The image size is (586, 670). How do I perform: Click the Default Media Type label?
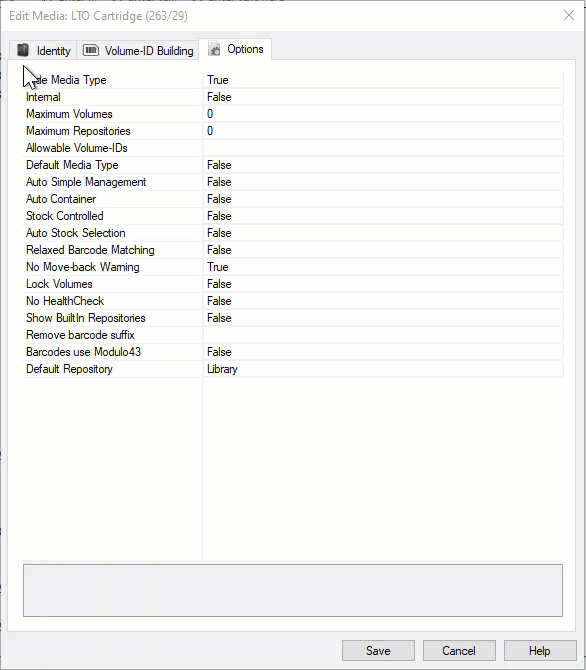pyautogui.click(x=72, y=165)
